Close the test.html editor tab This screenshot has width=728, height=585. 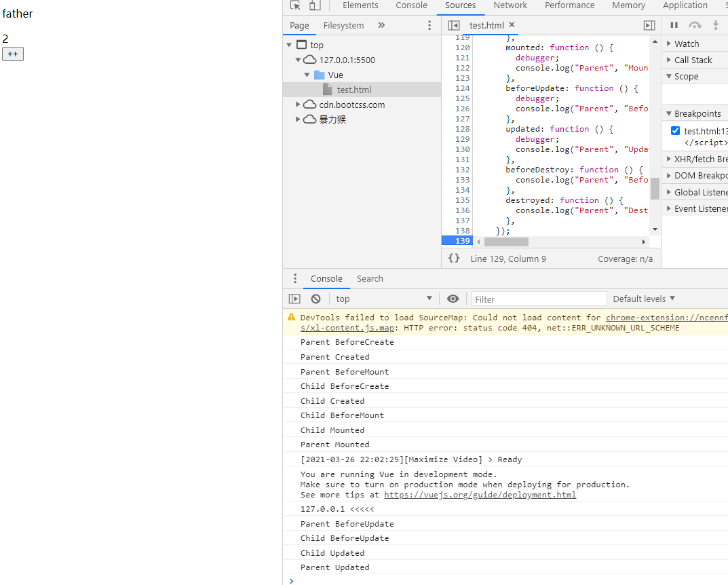click(512, 24)
